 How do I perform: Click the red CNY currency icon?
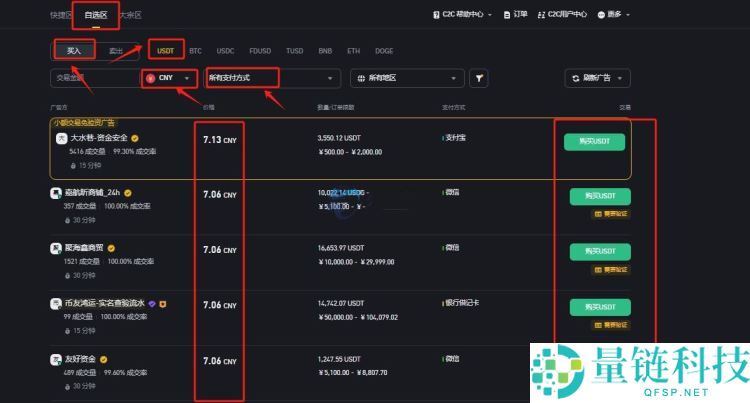(151, 78)
